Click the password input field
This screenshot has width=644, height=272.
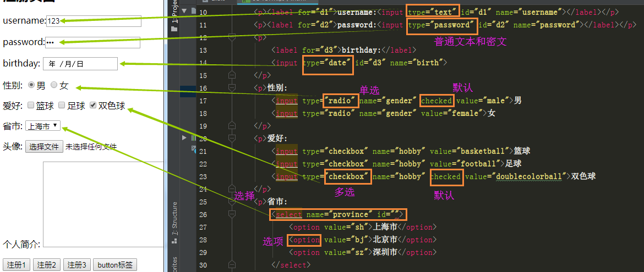pyautogui.click(x=92, y=42)
